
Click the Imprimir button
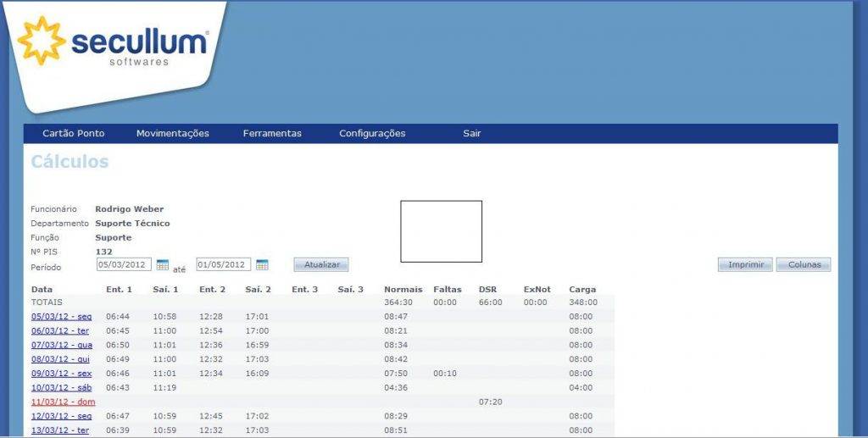tap(745, 265)
